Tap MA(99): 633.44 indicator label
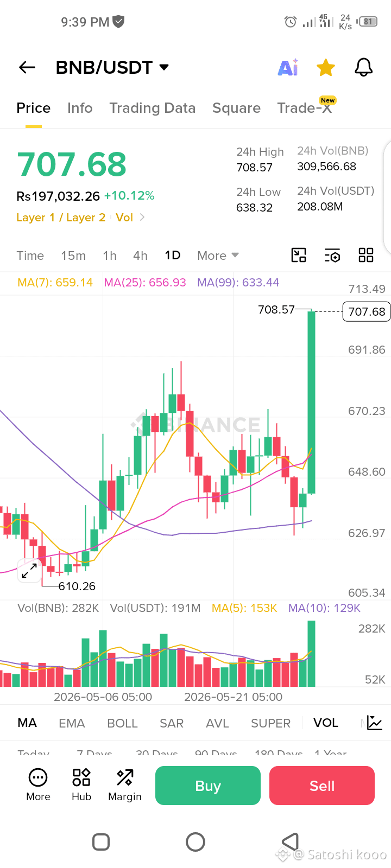 tap(238, 283)
